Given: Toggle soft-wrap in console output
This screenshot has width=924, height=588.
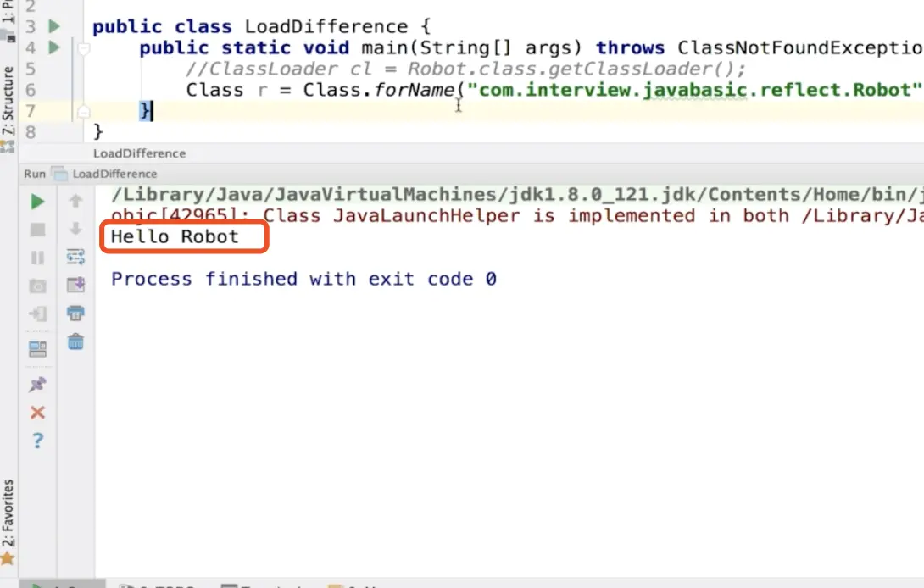Looking at the screenshot, I should click(75, 257).
